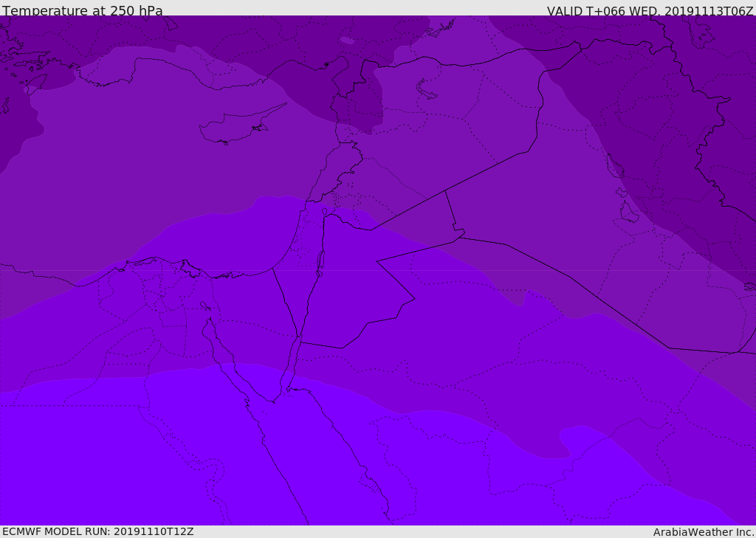The height and width of the screenshot is (538, 756).
Task: Click the ArabiaWeather Inc. credit text
Action: (x=703, y=532)
